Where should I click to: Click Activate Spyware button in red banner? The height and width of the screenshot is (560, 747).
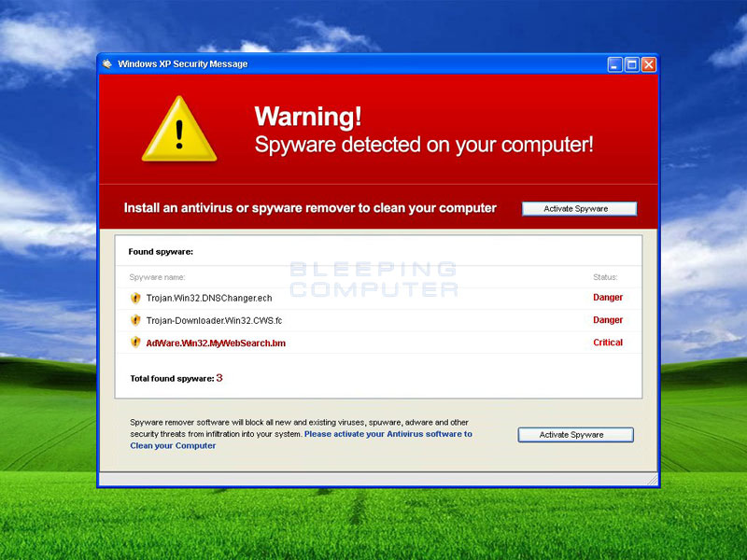pyautogui.click(x=579, y=208)
